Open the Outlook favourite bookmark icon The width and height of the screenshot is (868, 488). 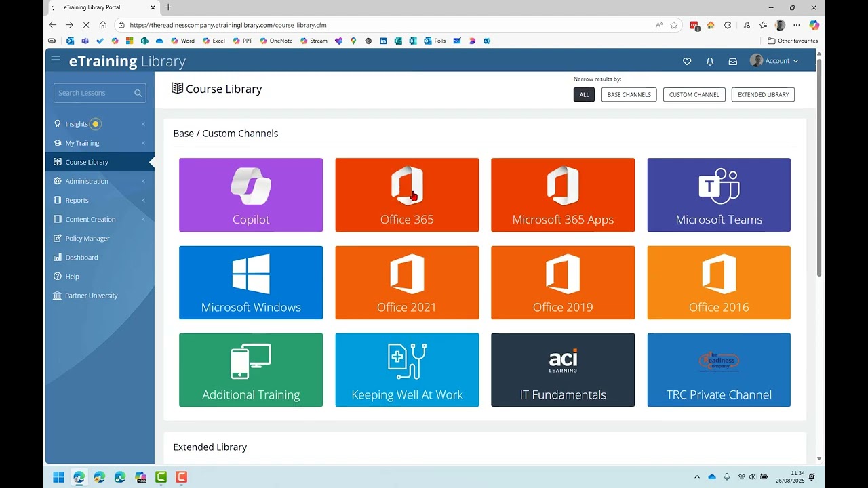tap(71, 41)
